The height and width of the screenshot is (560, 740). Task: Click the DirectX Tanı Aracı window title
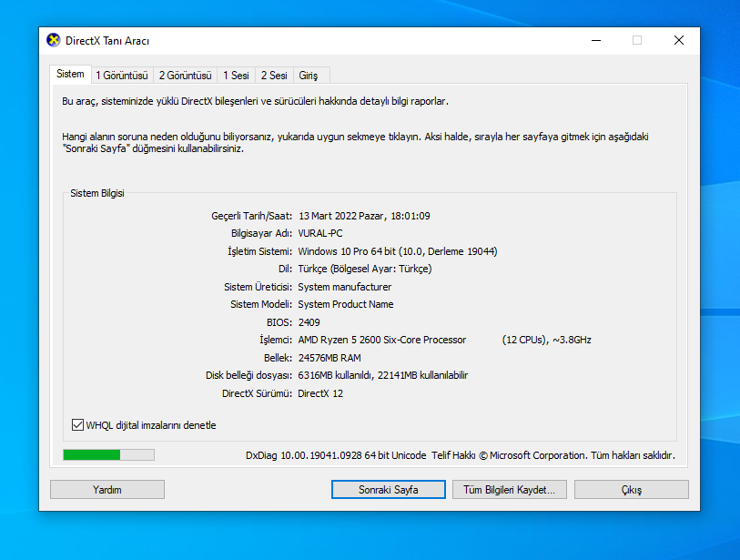tap(107, 41)
